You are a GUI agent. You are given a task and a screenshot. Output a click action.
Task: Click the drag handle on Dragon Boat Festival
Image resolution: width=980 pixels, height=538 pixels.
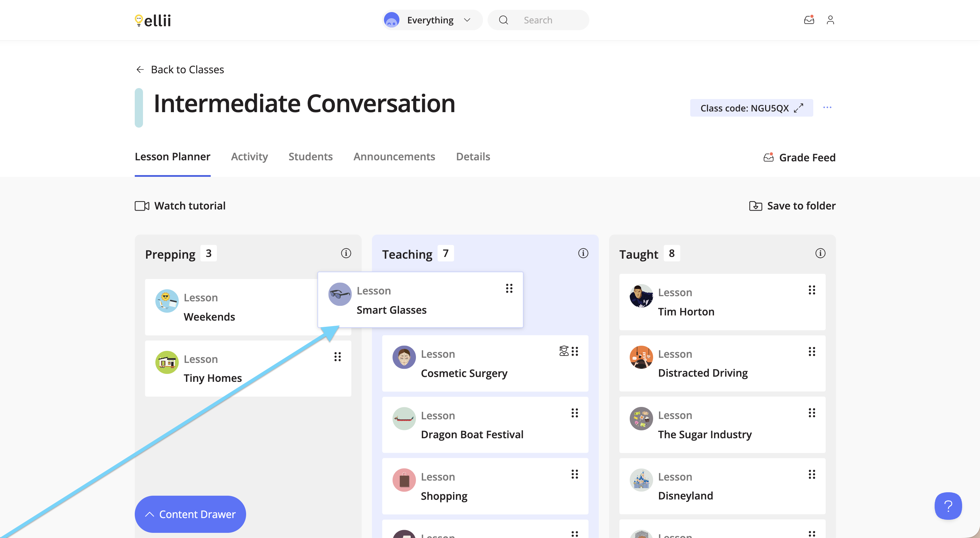(575, 413)
